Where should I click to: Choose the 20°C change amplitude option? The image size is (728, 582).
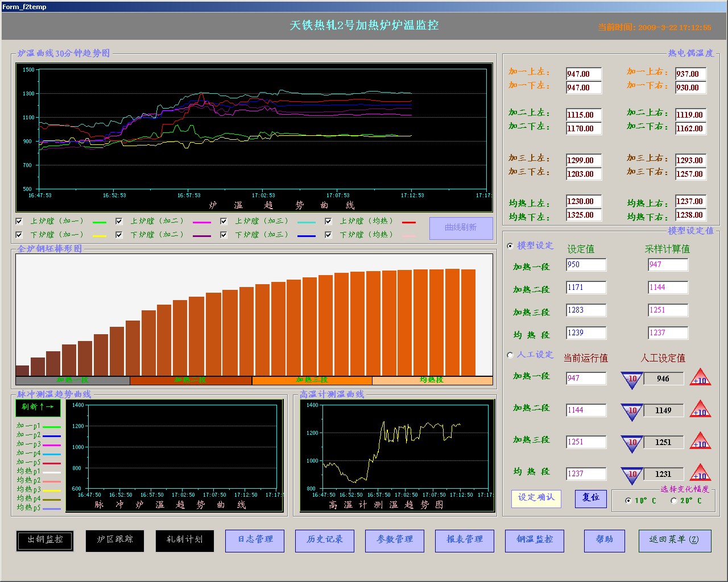[674, 501]
